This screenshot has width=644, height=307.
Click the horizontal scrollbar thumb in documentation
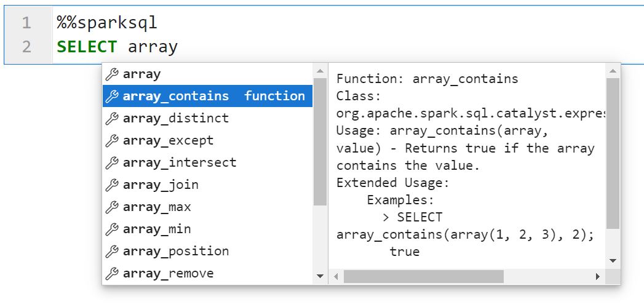click(x=423, y=277)
